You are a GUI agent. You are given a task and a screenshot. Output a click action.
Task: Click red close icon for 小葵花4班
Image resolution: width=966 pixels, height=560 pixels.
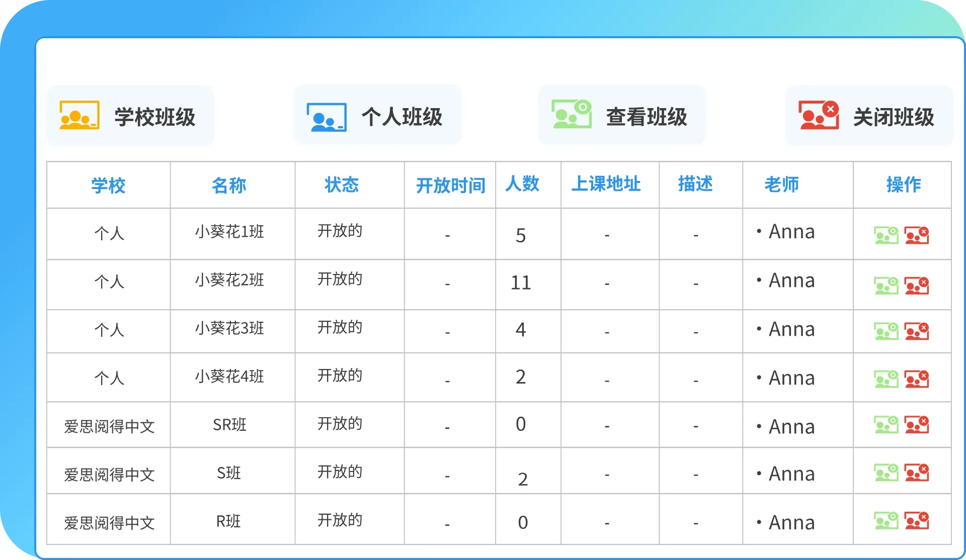tap(917, 379)
